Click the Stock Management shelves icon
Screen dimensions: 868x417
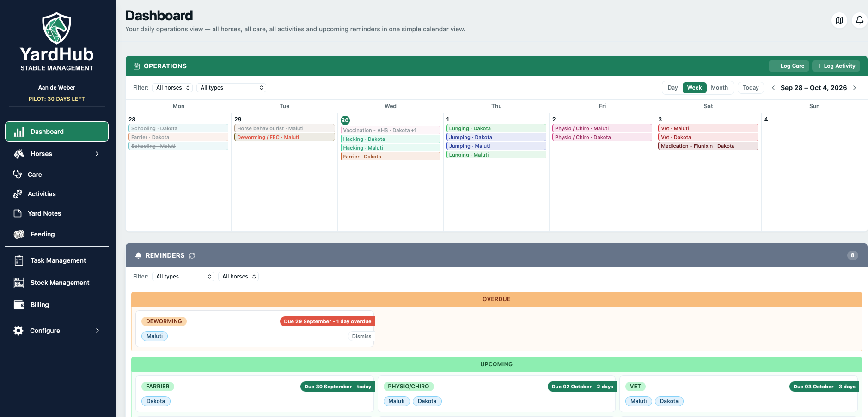coord(19,283)
